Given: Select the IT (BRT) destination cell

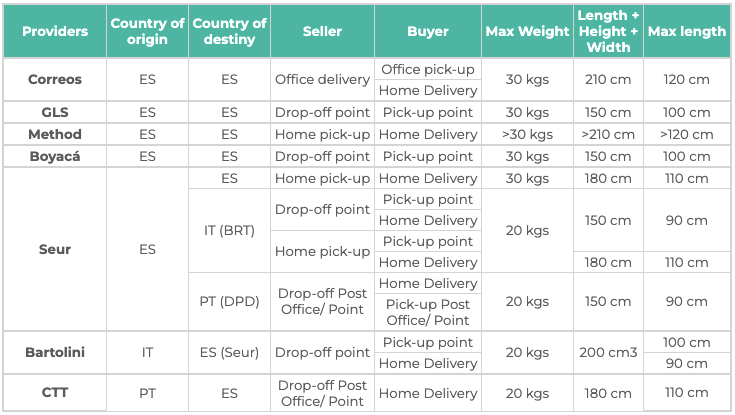Looking at the screenshot, I should pyautogui.click(x=229, y=230).
